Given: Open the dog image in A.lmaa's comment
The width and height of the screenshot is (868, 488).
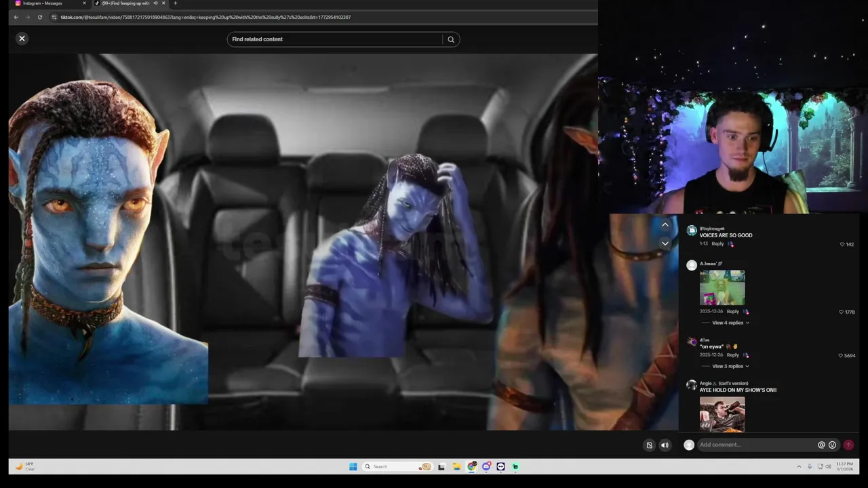Looking at the screenshot, I should [x=722, y=287].
